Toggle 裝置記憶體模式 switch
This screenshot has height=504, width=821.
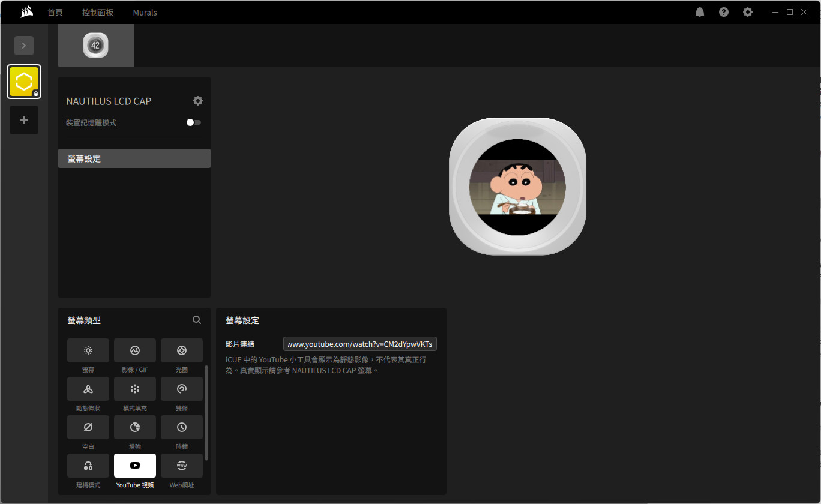(x=193, y=122)
